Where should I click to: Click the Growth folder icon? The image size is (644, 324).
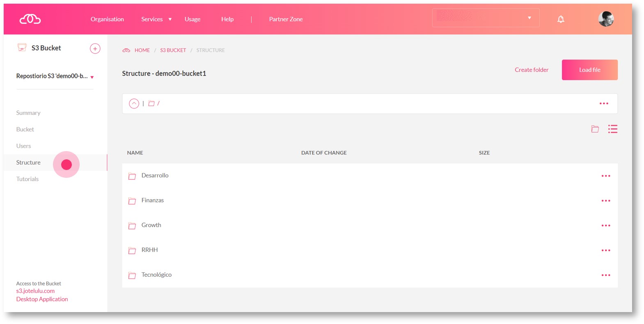coord(132,226)
